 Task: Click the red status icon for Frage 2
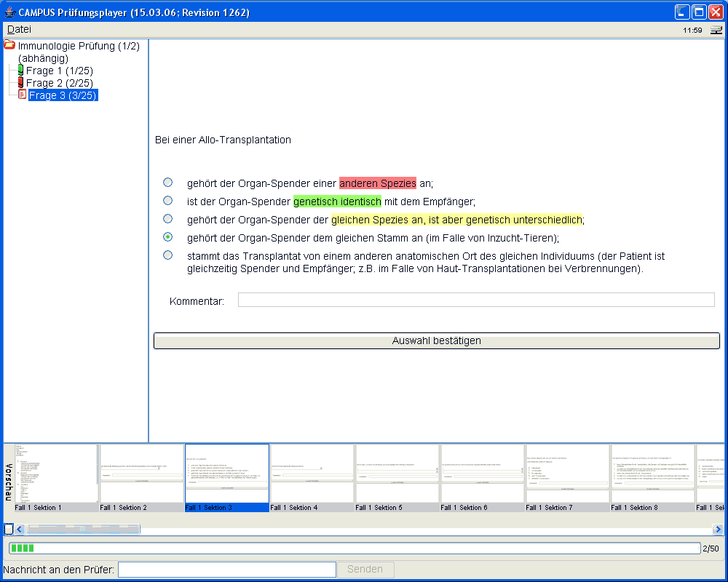(x=20, y=83)
